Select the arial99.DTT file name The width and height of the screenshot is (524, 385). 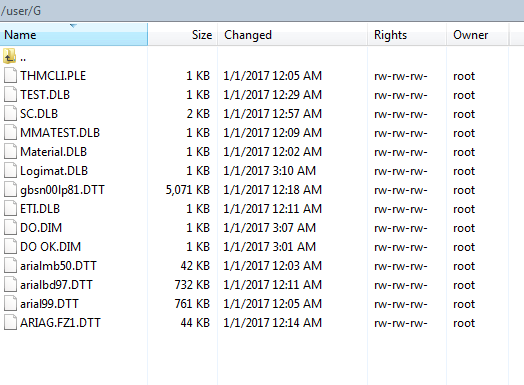(x=49, y=304)
